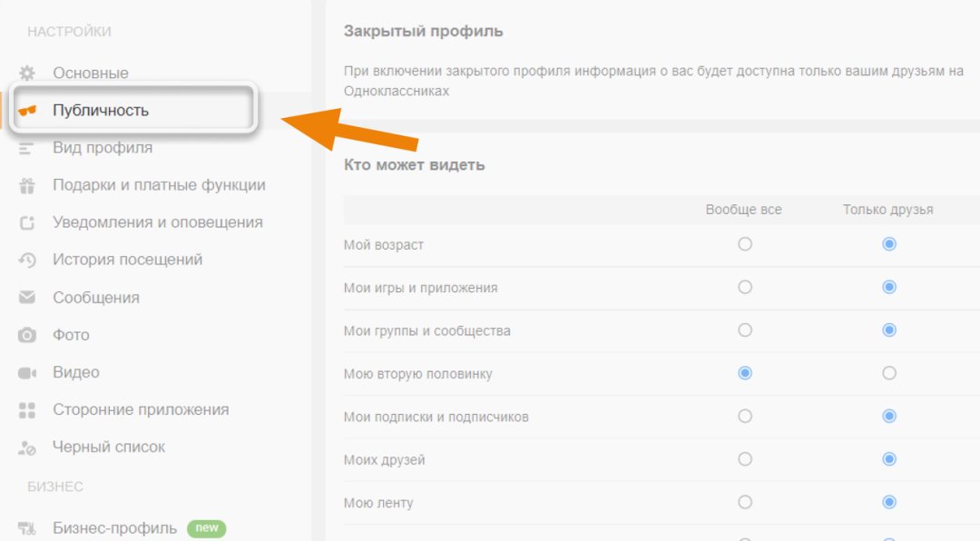Click the history clock icon
This screenshot has height=541, width=980.
27,261
